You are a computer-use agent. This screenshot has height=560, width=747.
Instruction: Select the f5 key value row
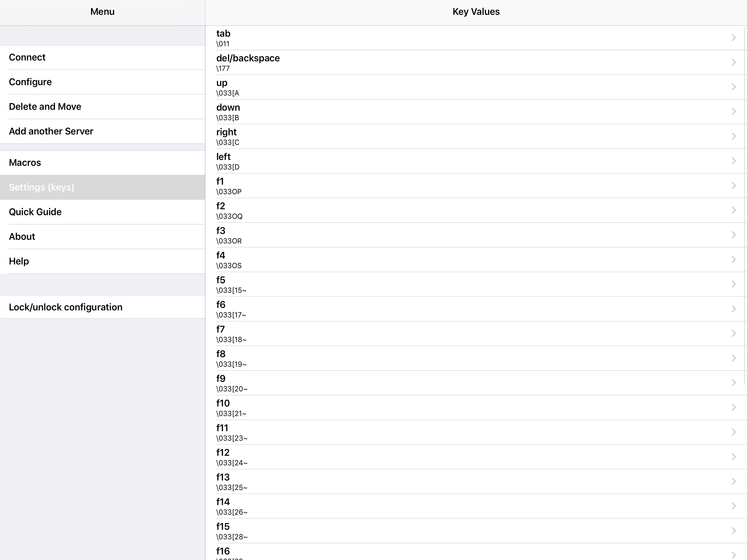coord(473,284)
